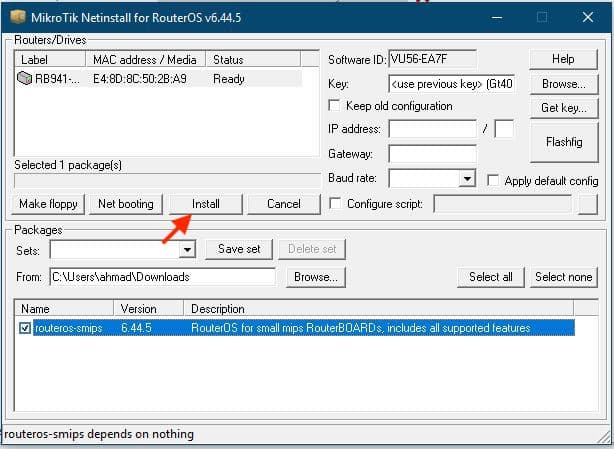Click the Gateway input field

coord(432,154)
